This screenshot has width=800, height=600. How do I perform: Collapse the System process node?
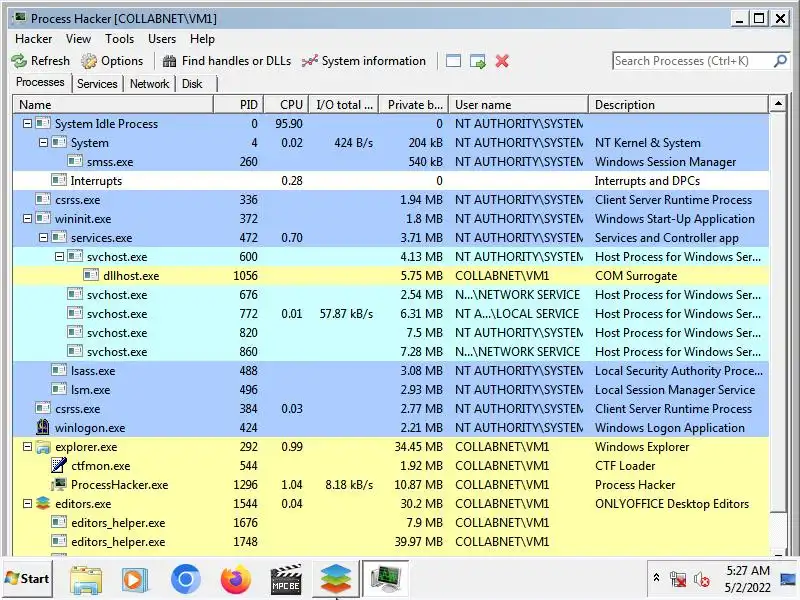click(x=43, y=142)
